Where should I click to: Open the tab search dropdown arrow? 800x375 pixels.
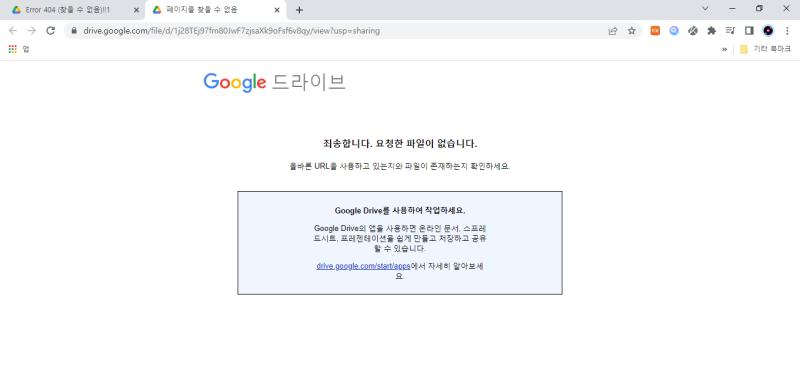(705, 9)
